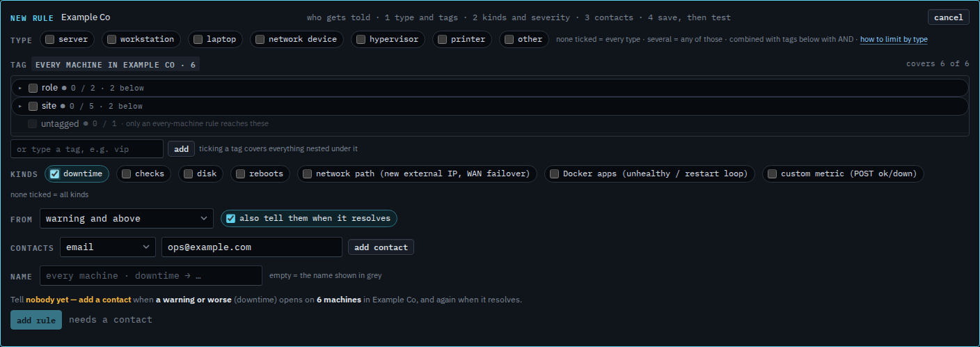Image resolution: width=980 pixels, height=347 pixels.
Task: Click the add rule button
Action: 36,320
